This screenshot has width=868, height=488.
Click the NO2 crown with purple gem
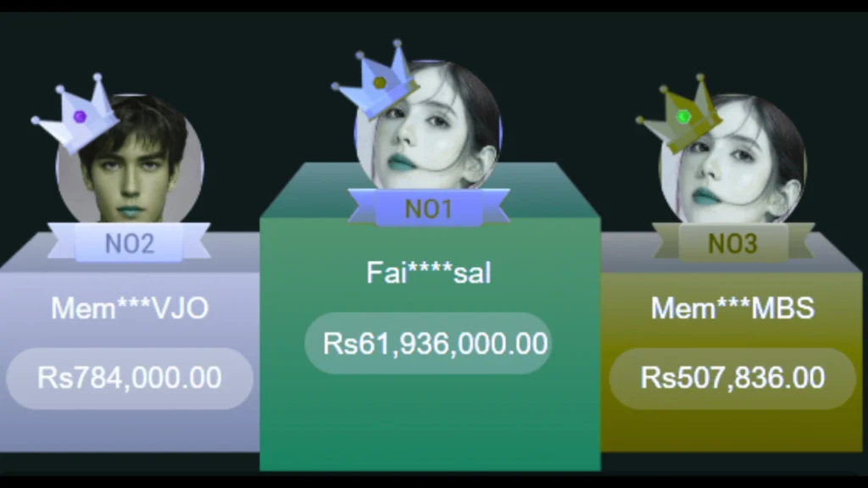coord(75,114)
